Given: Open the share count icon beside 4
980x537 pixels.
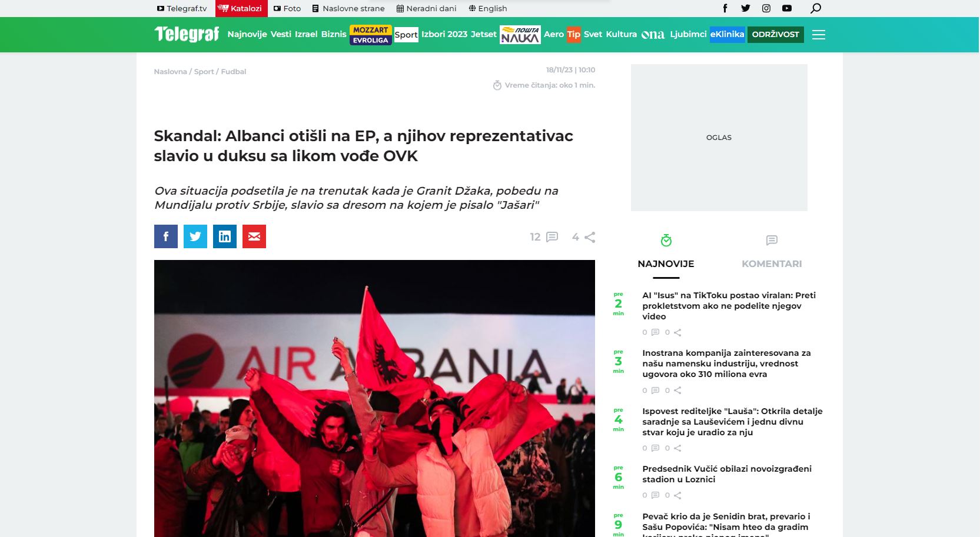Looking at the screenshot, I should pos(590,237).
